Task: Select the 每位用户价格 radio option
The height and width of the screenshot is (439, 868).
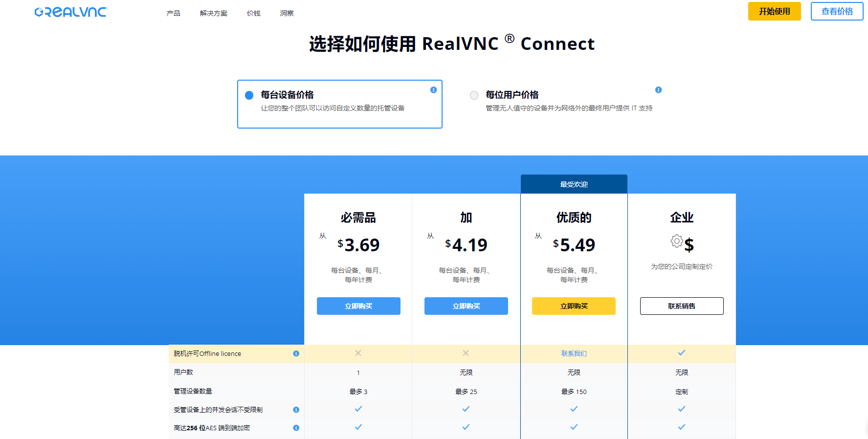Action: click(474, 95)
